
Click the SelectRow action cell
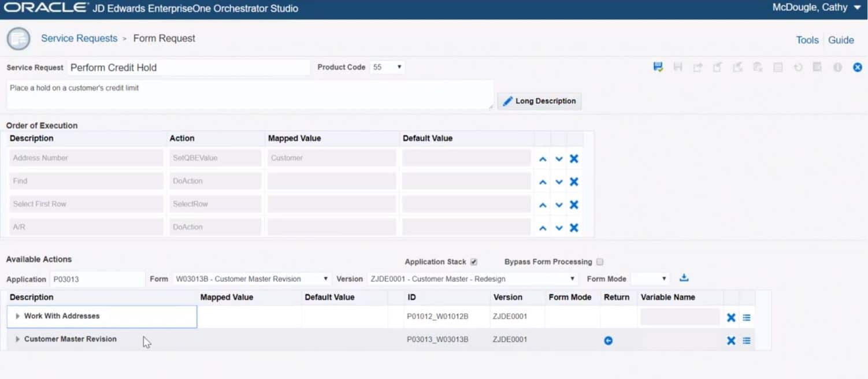click(215, 205)
